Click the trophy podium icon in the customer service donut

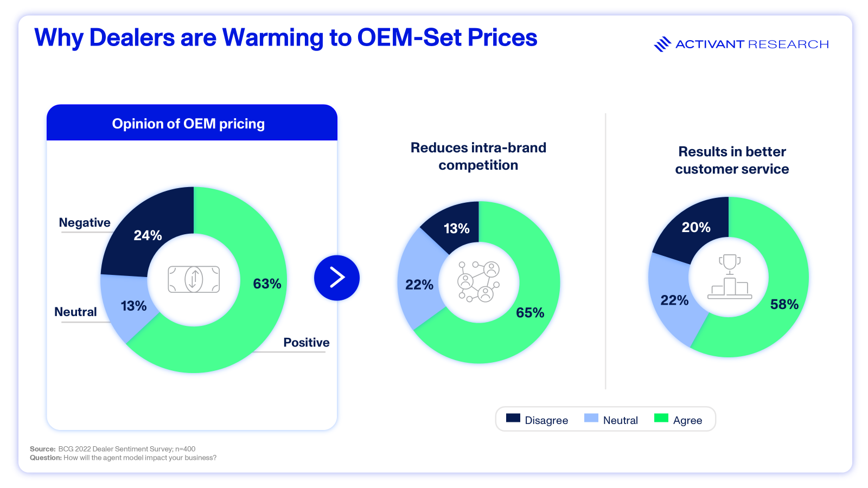(x=730, y=277)
